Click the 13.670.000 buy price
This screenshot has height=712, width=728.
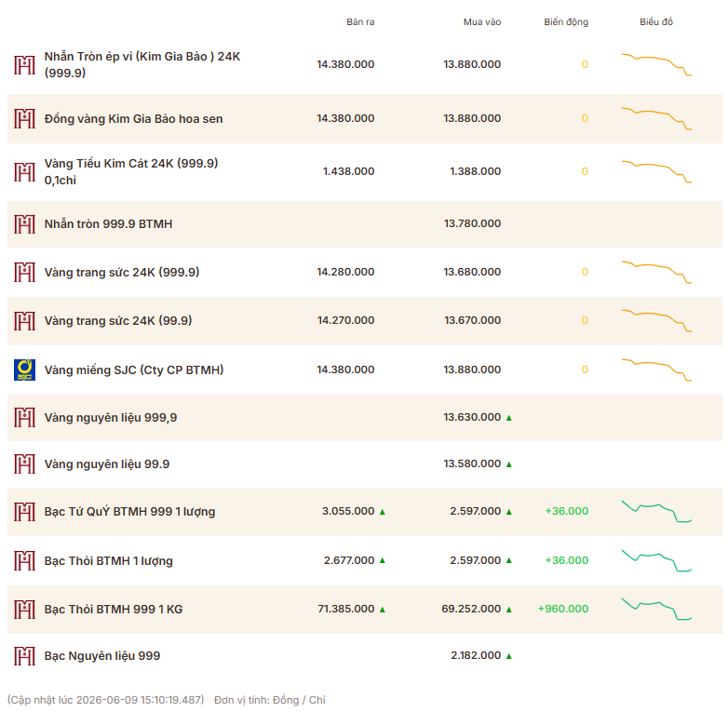472,320
